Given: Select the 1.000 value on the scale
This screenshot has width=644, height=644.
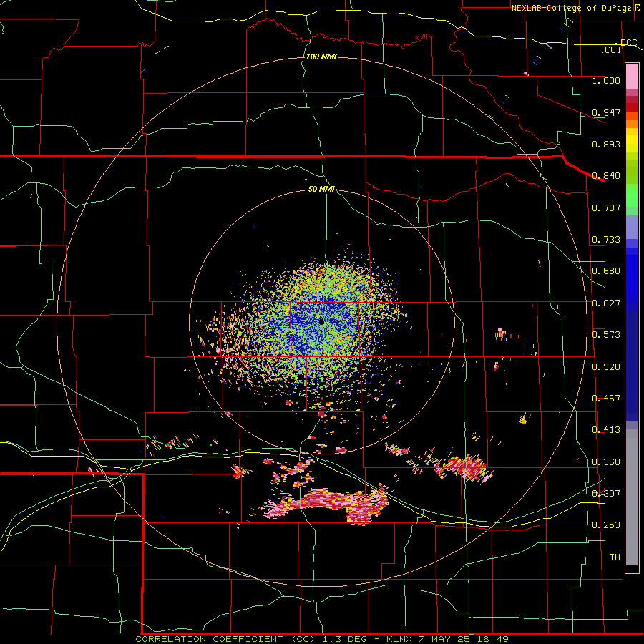Looking at the screenshot, I should (x=606, y=80).
